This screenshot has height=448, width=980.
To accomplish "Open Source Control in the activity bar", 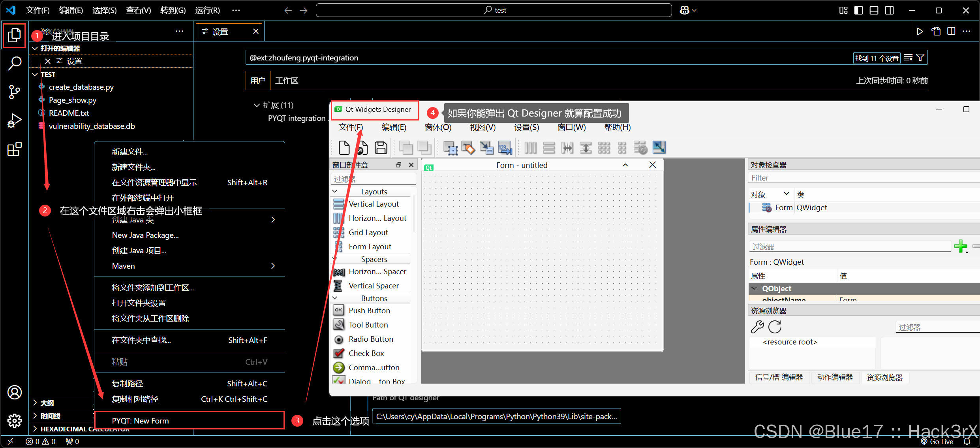I will pyautogui.click(x=14, y=92).
